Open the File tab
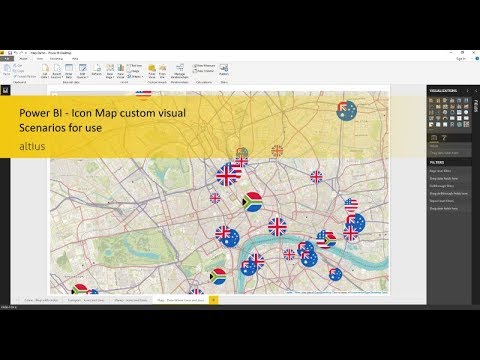 click(6, 59)
